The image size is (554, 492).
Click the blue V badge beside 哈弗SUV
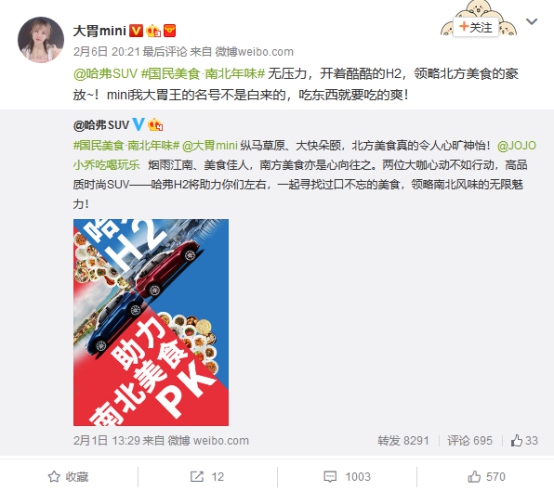click(138, 125)
